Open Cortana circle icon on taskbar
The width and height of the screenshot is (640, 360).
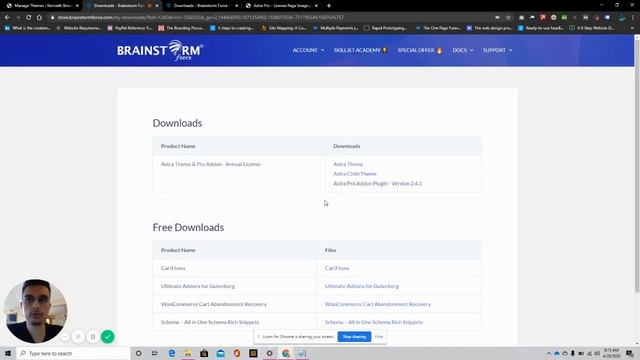[x=138, y=353]
